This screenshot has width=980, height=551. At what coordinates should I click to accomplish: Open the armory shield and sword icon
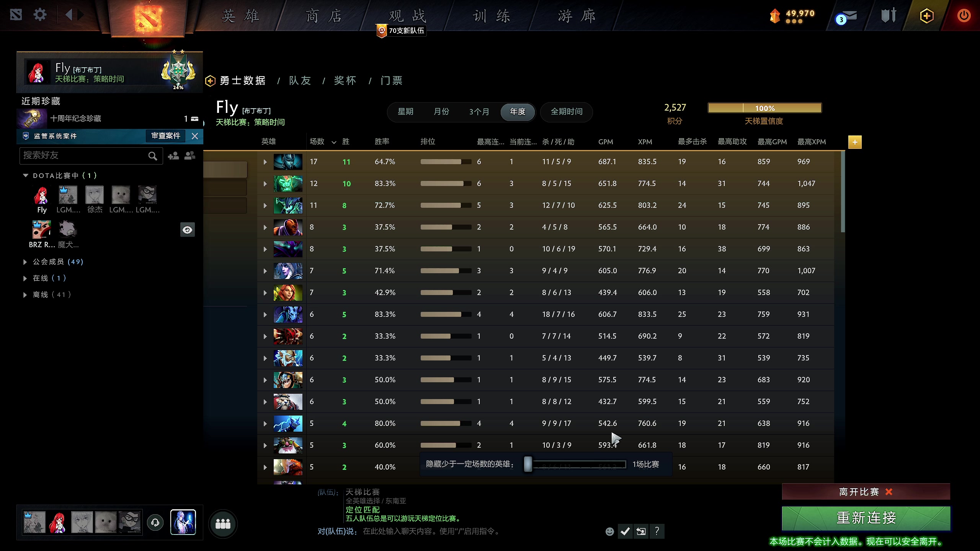[889, 16]
